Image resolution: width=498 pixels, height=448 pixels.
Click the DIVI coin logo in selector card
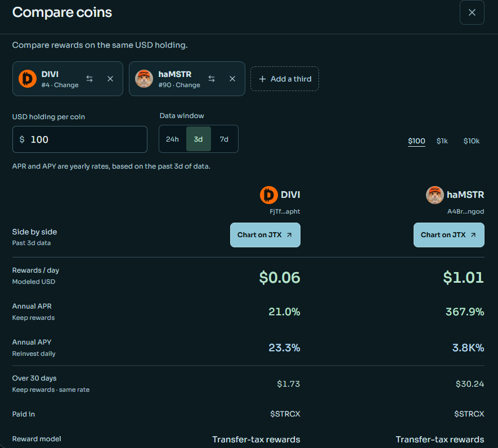pyautogui.click(x=28, y=78)
